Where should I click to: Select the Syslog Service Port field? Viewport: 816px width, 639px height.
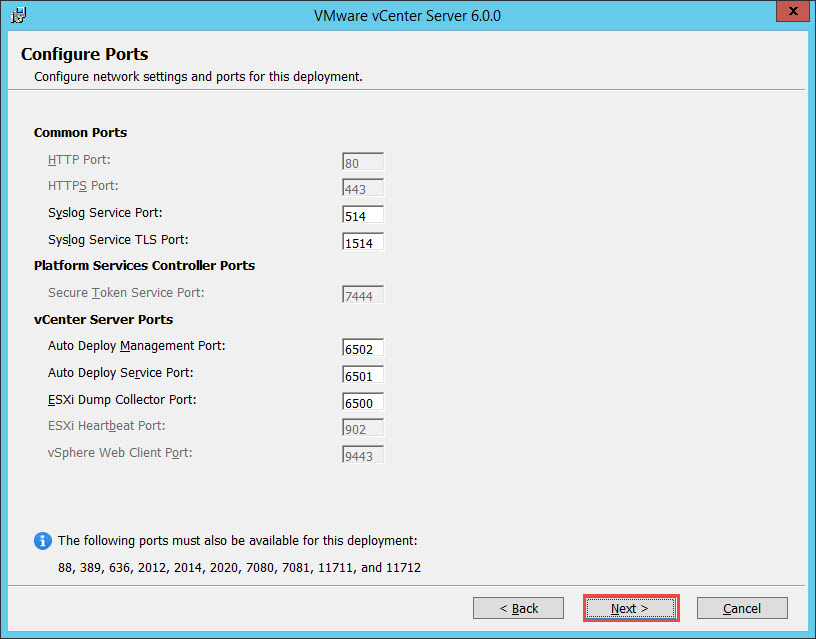click(x=361, y=214)
